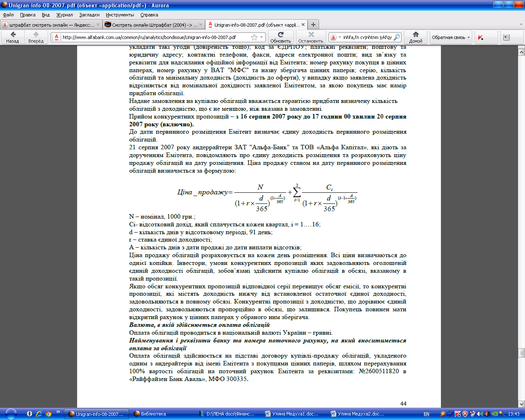
Task: Open the Файл menu
Action: pos(8,15)
